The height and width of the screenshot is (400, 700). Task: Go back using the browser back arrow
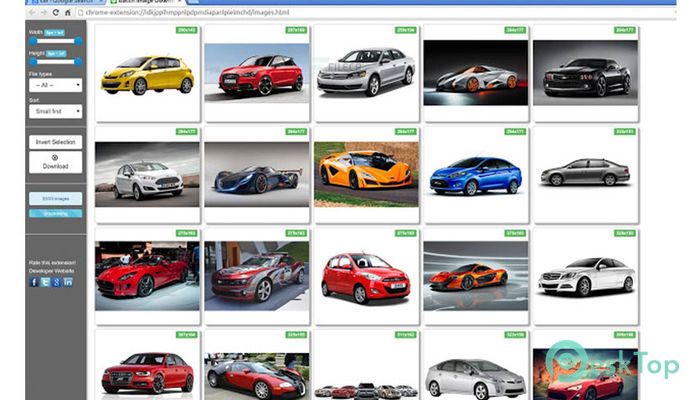pos(32,12)
